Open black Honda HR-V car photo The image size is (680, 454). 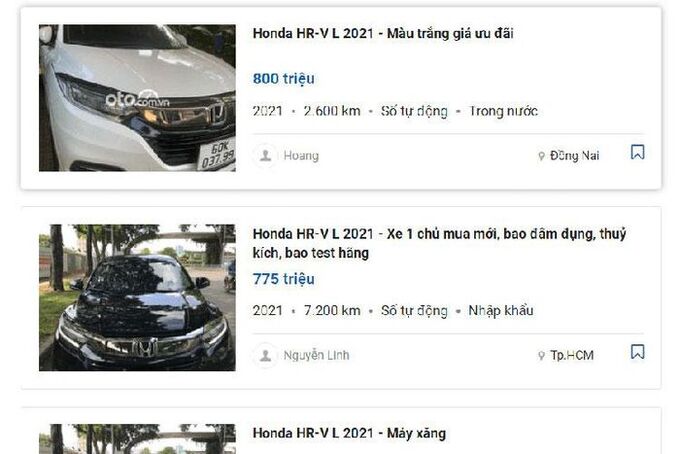[x=137, y=297]
